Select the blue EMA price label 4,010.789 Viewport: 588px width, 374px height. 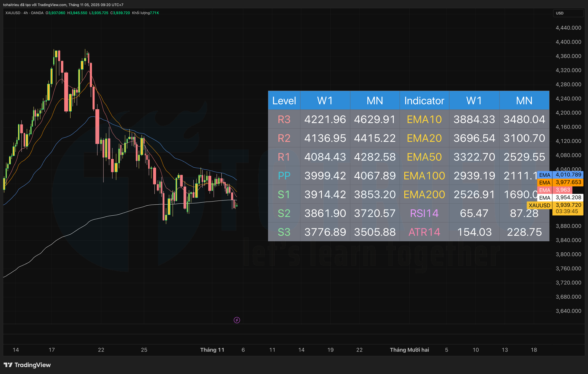coord(569,175)
